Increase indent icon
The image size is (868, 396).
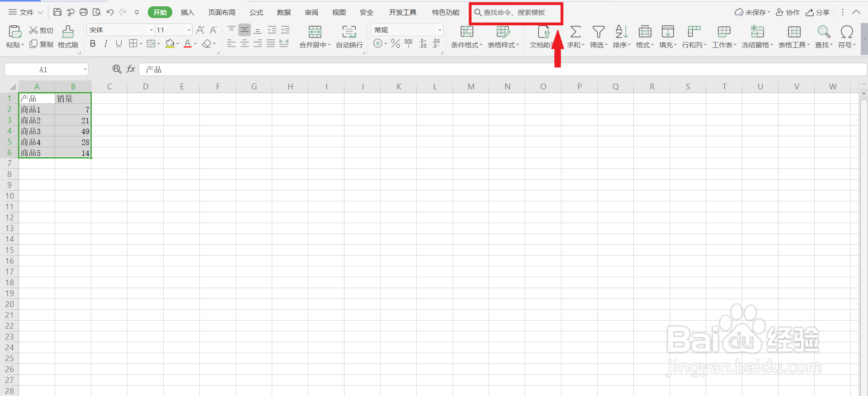285,30
